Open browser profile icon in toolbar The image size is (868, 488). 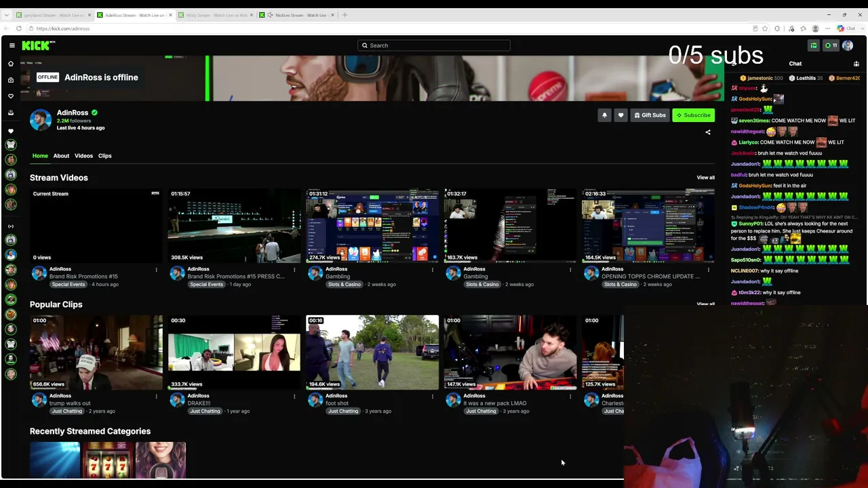point(815,28)
